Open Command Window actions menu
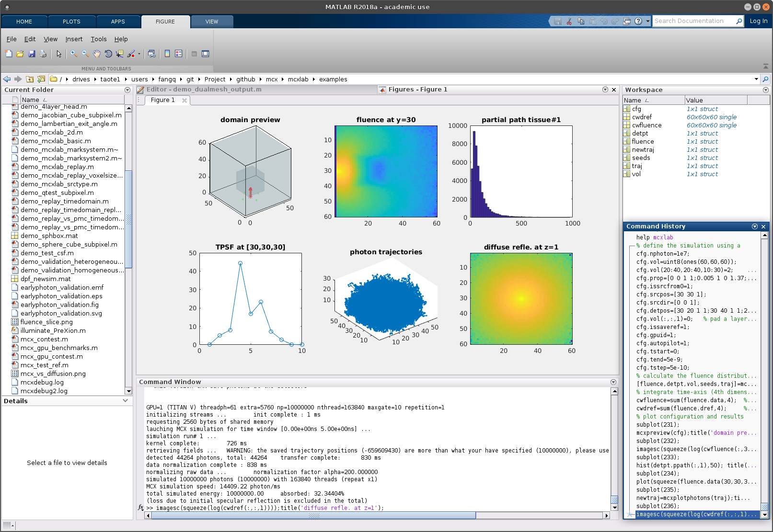Image resolution: width=773 pixels, height=532 pixels. click(x=613, y=382)
